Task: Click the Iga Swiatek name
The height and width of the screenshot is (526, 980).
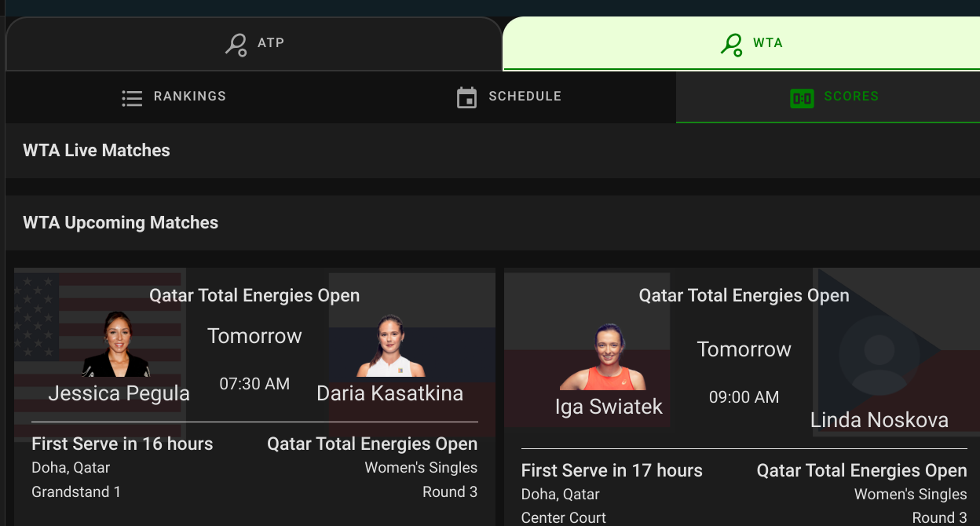Action: pos(609,407)
